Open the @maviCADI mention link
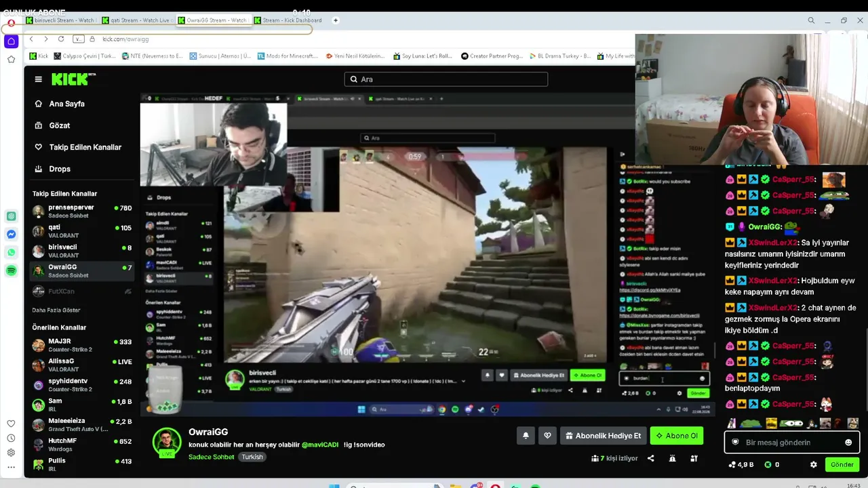This screenshot has height=488, width=868. [320, 445]
